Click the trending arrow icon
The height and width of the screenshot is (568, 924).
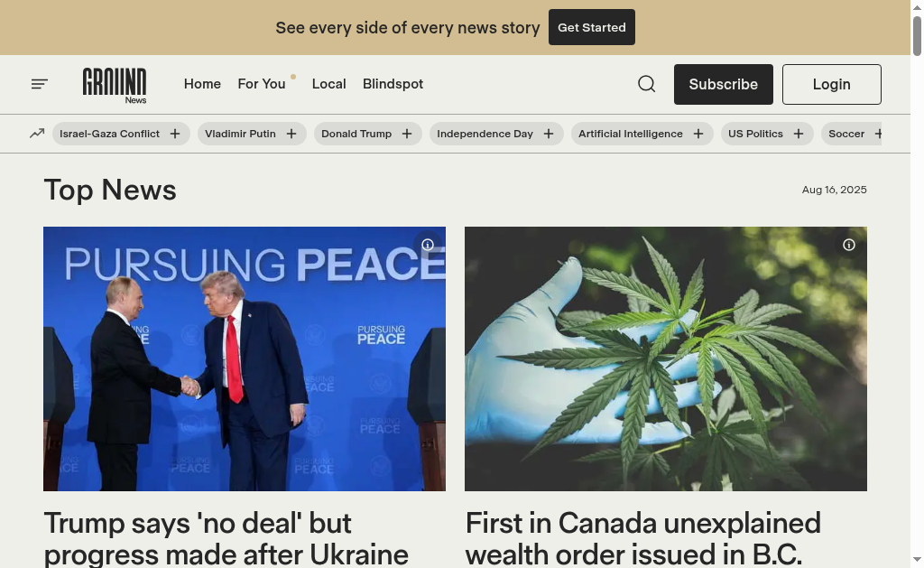click(37, 134)
